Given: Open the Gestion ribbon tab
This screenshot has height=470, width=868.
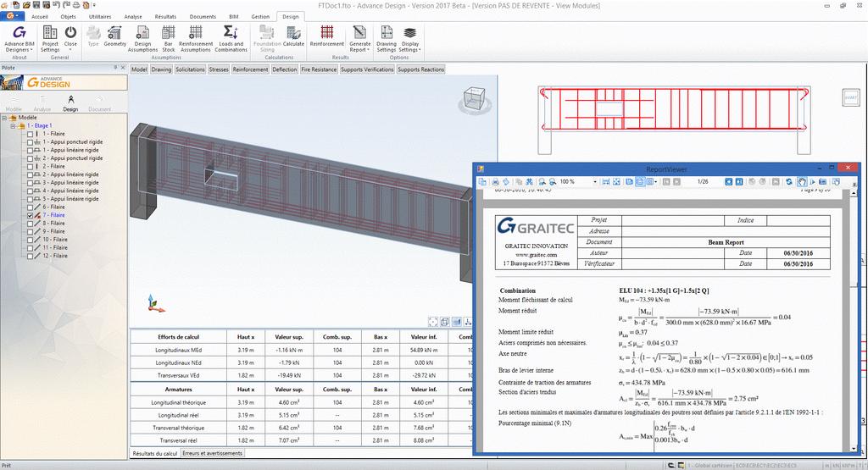Looking at the screenshot, I should tap(260, 17).
